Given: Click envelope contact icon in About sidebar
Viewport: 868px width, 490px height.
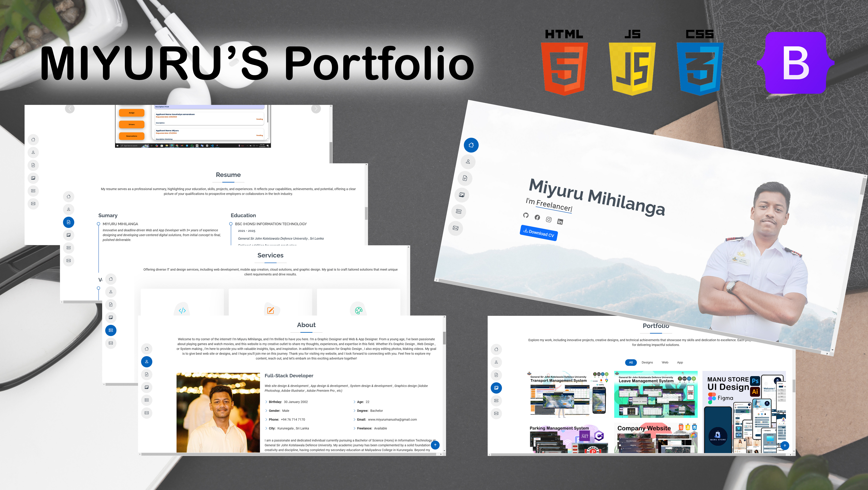Looking at the screenshot, I should [147, 413].
